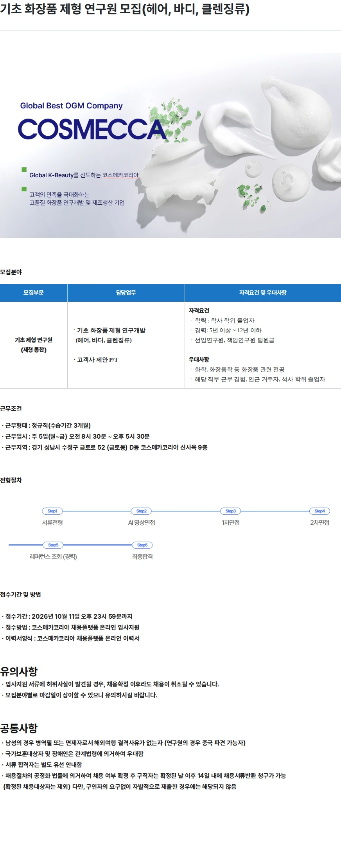Click the '담당업무' table header

[126, 293]
